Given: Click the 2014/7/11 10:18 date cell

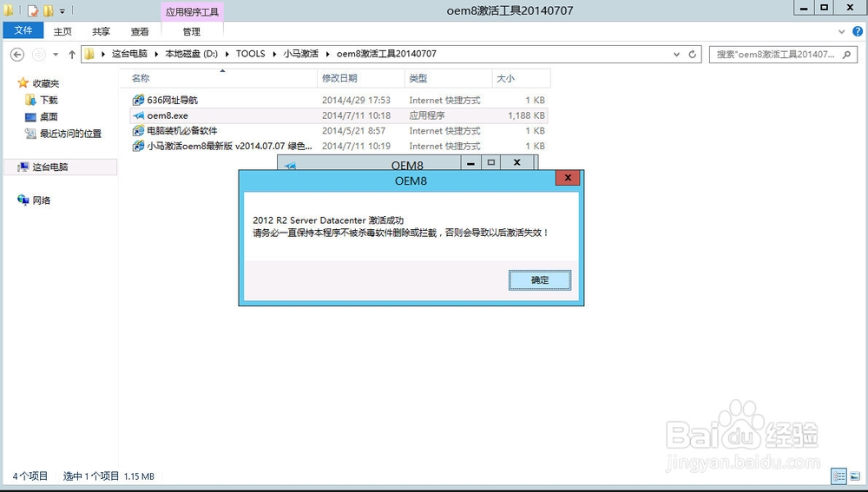Looking at the screenshot, I should (356, 115).
